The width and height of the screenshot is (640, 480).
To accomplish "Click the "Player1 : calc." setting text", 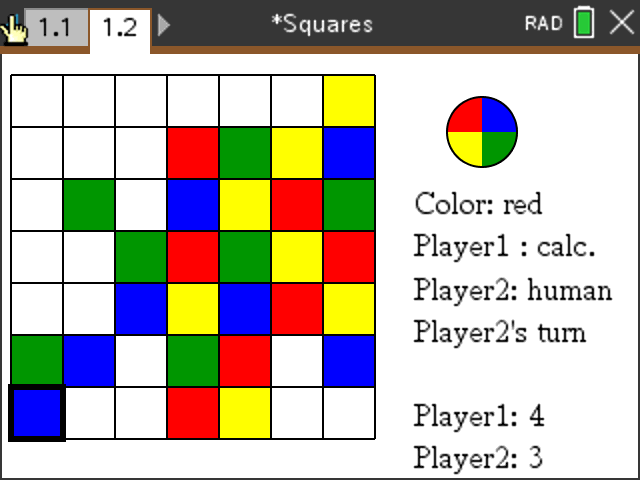I will click(491, 246).
